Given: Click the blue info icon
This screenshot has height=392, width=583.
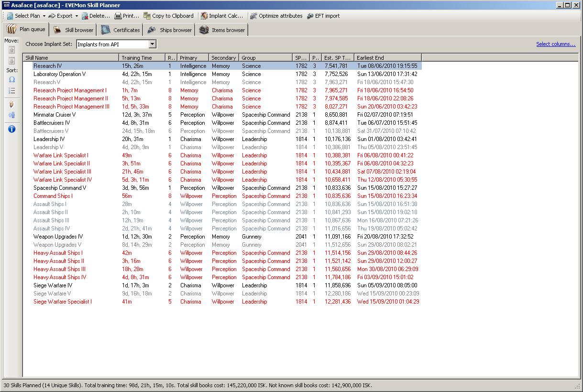Looking at the screenshot, I should (x=12, y=129).
